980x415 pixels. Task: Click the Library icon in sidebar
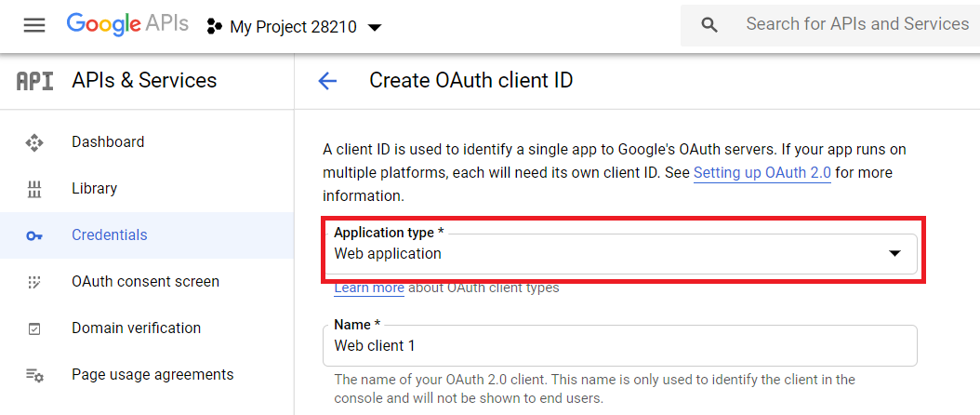pos(34,189)
